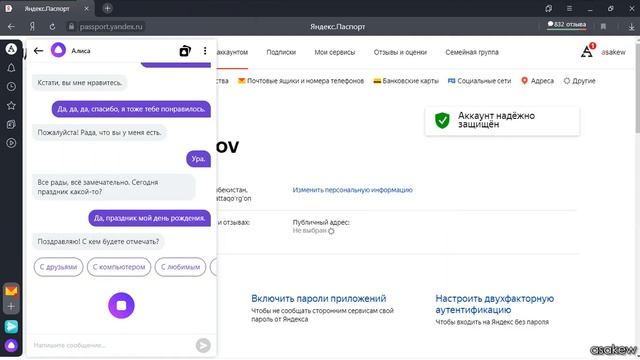Open the tab overview icon in the title bar
The width and height of the screenshot is (640, 360).
(x=549, y=8)
